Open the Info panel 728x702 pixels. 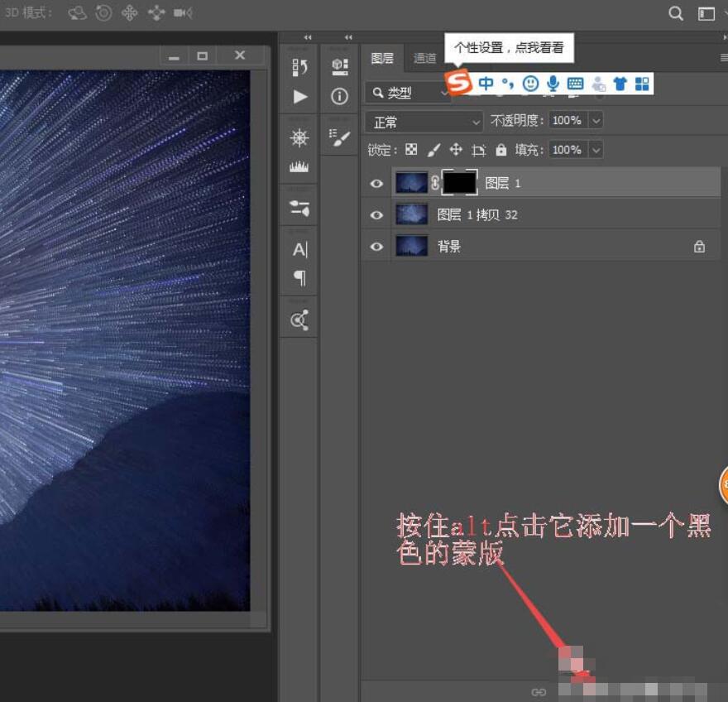(339, 96)
